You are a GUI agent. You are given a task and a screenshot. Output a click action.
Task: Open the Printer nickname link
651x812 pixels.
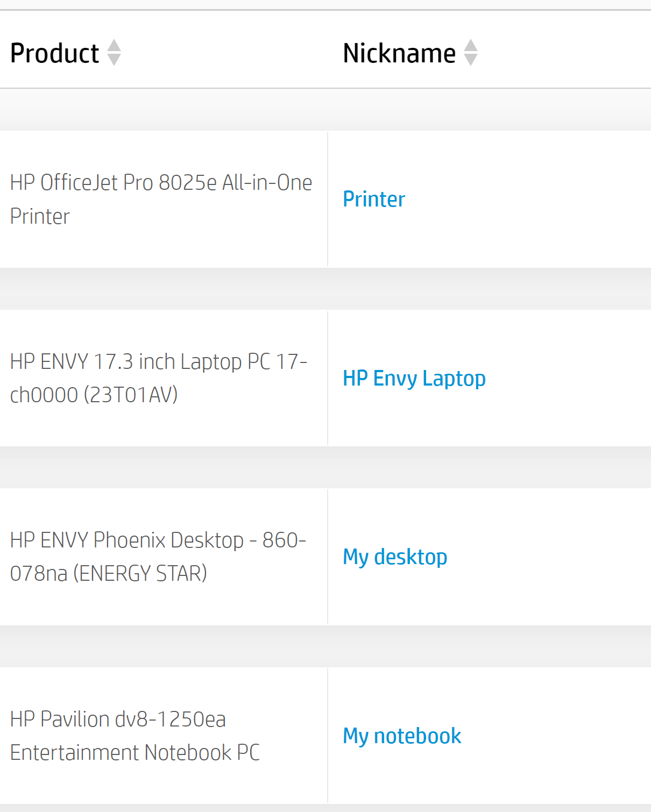tap(374, 200)
